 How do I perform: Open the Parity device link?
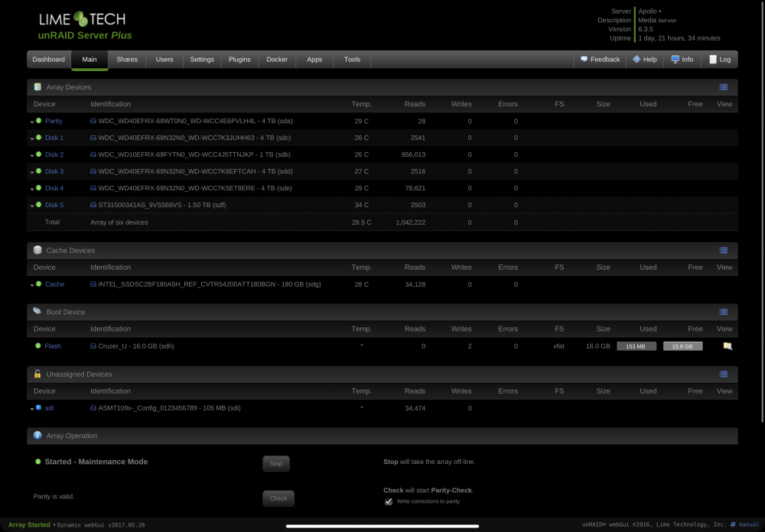(54, 121)
